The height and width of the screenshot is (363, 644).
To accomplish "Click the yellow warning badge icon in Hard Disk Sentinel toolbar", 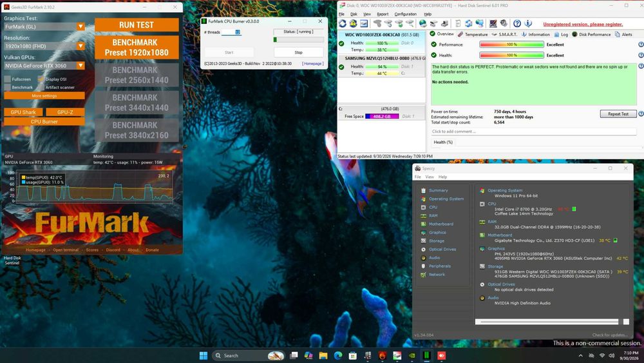I will click(353, 24).
